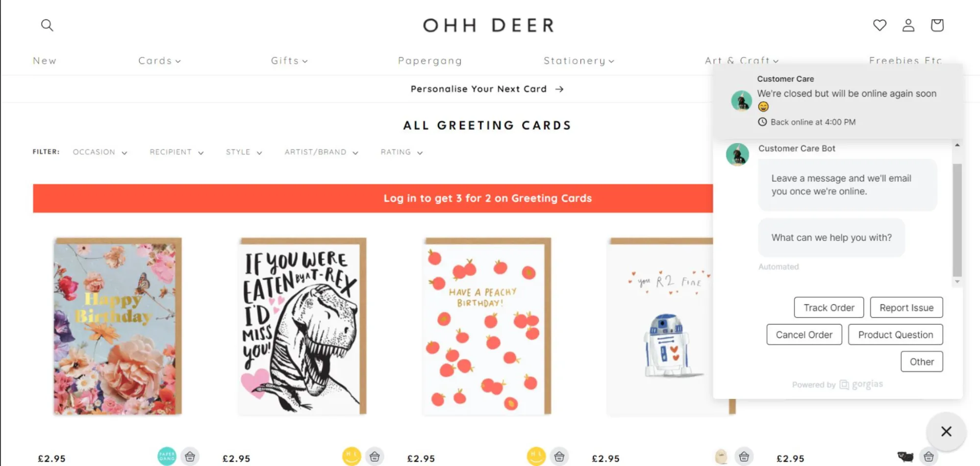980x466 pixels.
Task: Expand the Recipient filter dropdown
Action: coord(176,152)
